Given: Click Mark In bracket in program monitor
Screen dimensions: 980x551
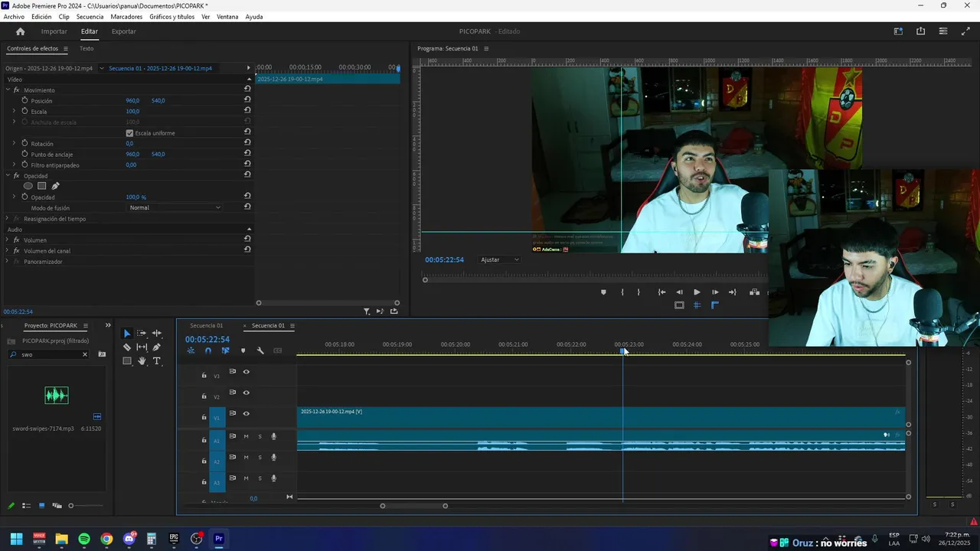Looking at the screenshot, I should (x=622, y=292).
